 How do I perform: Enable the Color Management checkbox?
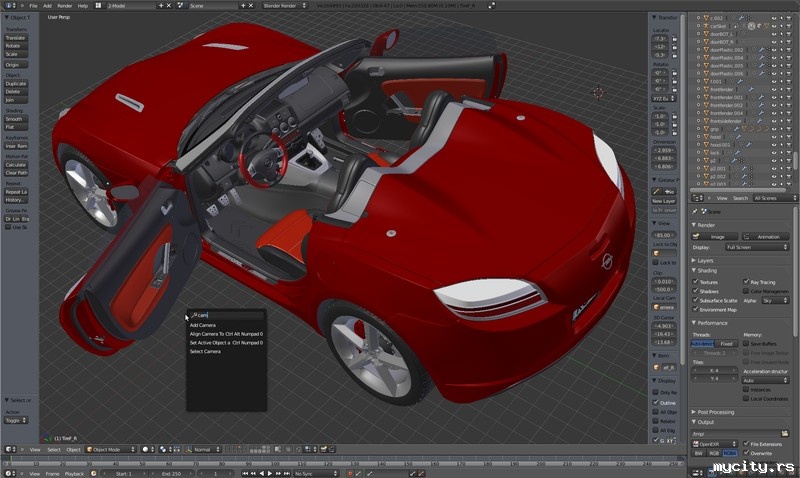(746, 291)
